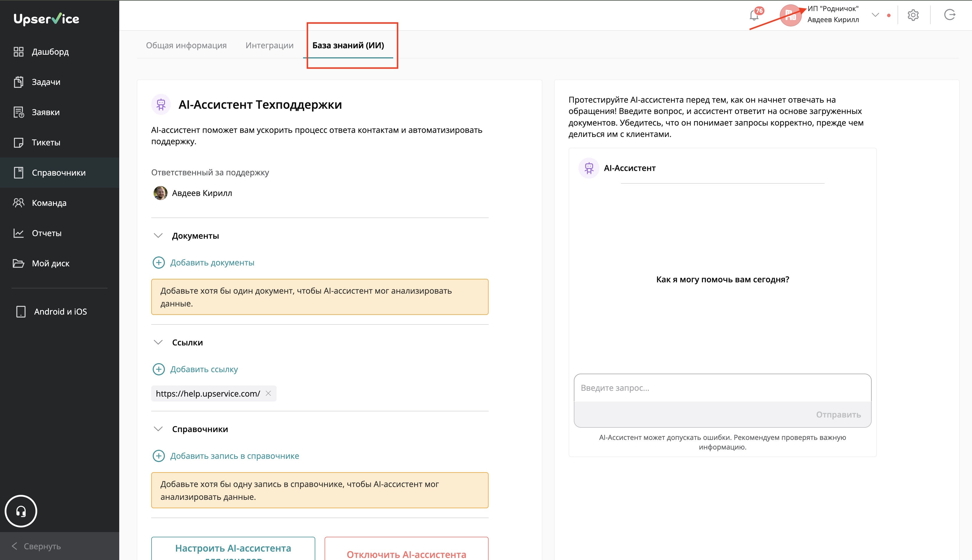
Task: Remove the help.upservice.com link chip
Action: pyautogui.click(x=268, y=393)
